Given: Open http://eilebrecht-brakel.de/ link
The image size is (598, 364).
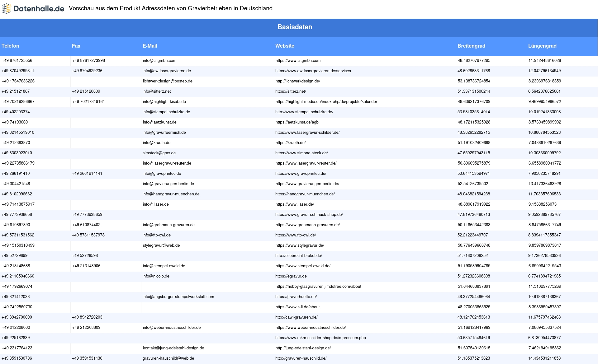Looking at the screenshot, I should click(x=299, y=256).
